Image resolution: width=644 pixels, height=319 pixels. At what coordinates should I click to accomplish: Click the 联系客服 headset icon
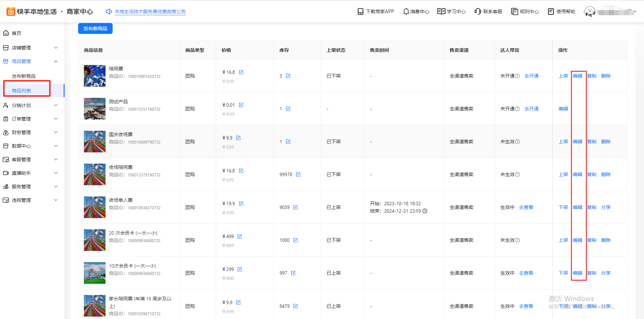(478, 12)
